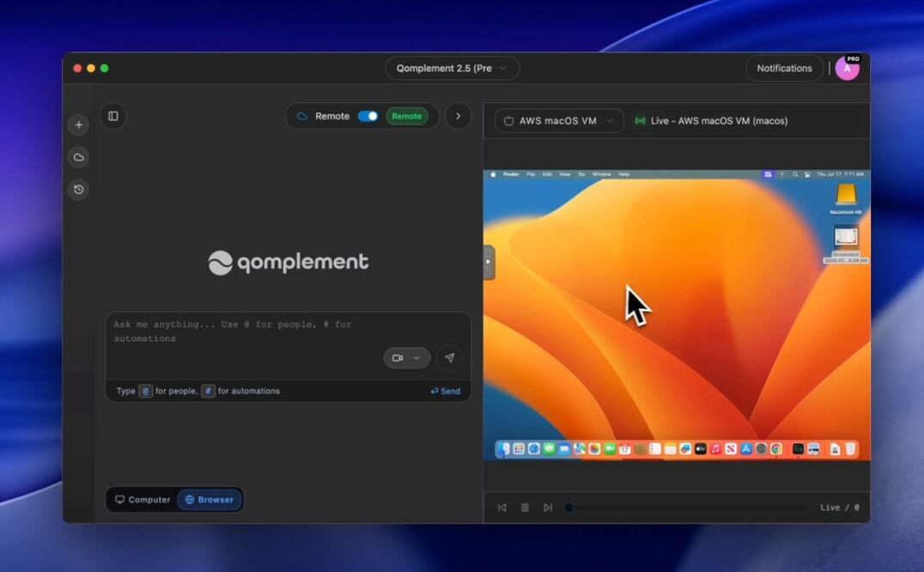Screen dimensions: 924x572
Task: Open the Qomplement 2.5 model dropdown
Action: click(x=452, y=69)
